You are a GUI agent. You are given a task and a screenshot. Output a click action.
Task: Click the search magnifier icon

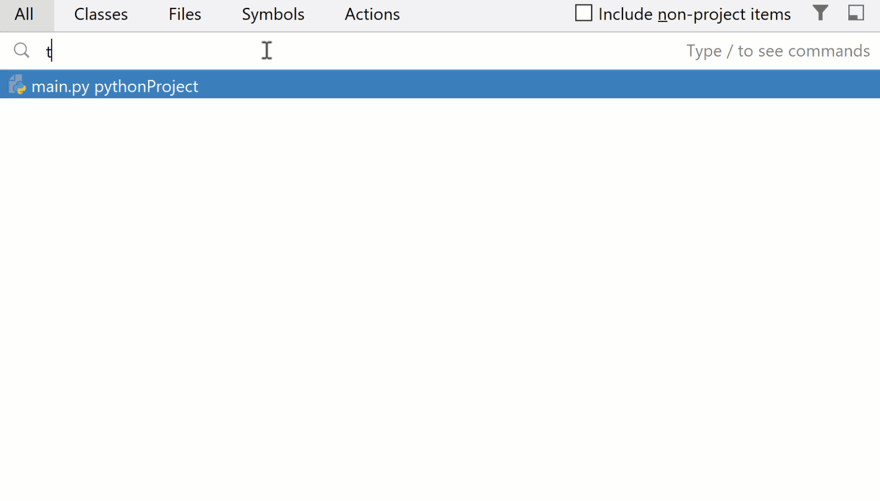point(21,50)
